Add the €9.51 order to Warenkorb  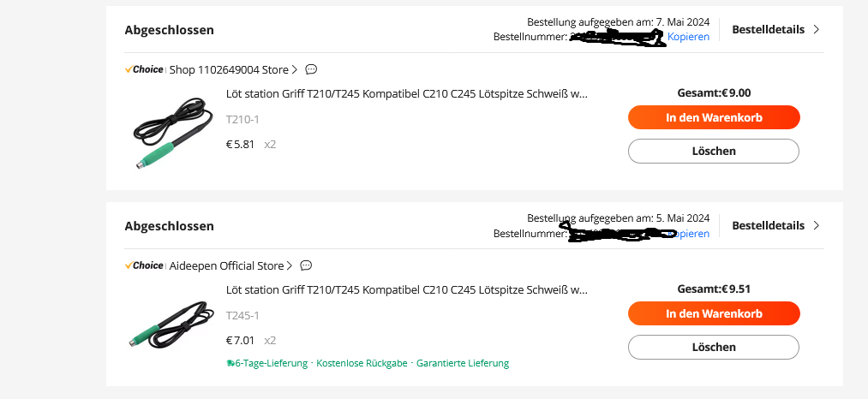coord(713,313)
